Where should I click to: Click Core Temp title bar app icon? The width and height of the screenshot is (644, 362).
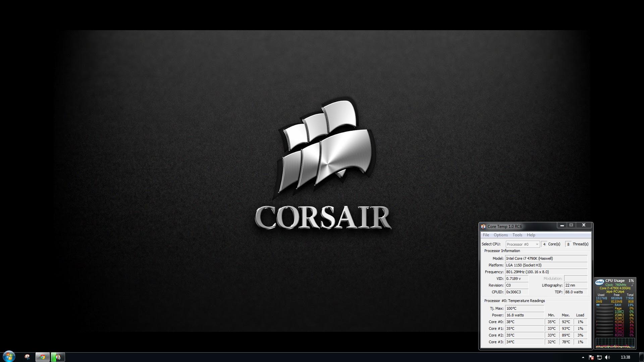(x=483, y=226)
